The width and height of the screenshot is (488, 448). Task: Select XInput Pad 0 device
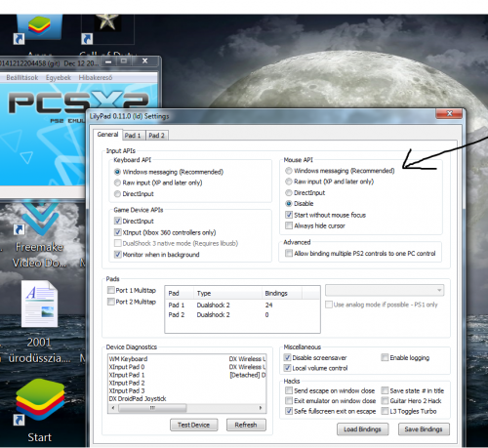127,367
